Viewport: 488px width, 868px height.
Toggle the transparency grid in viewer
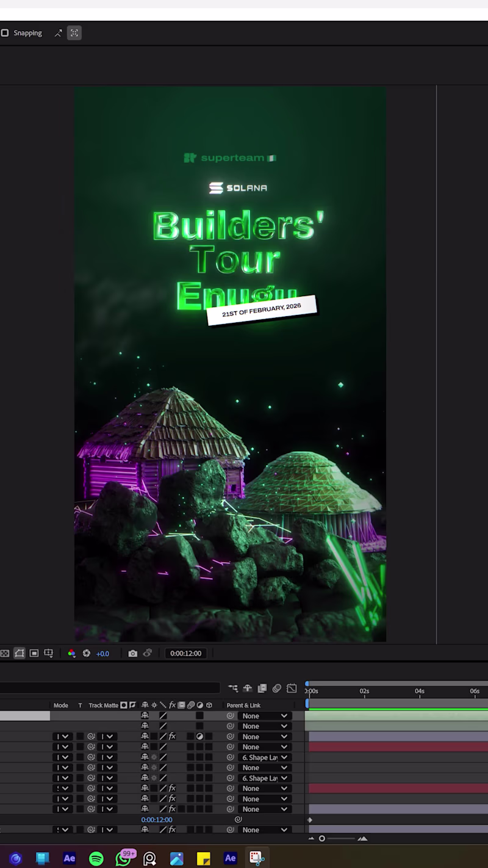(x=5, y=653)
